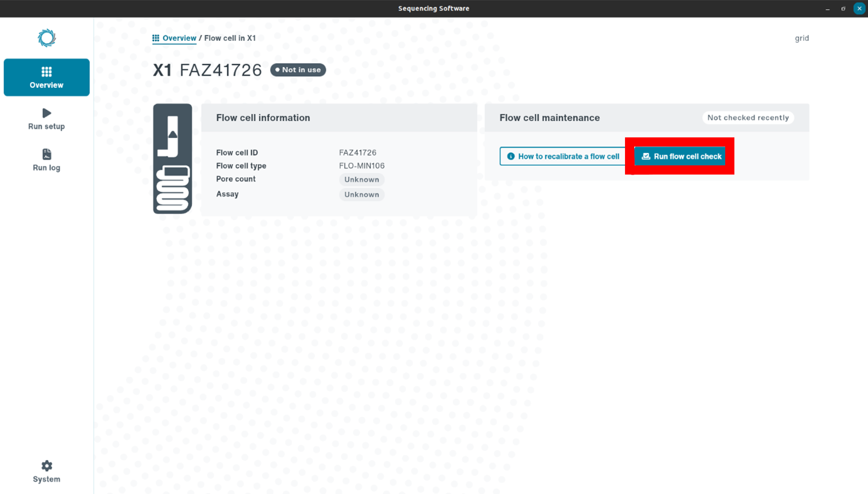Viewport: 868px width, 494px height.
Task: Minimize the Sequencing Software window
Action: coord(828,8)
